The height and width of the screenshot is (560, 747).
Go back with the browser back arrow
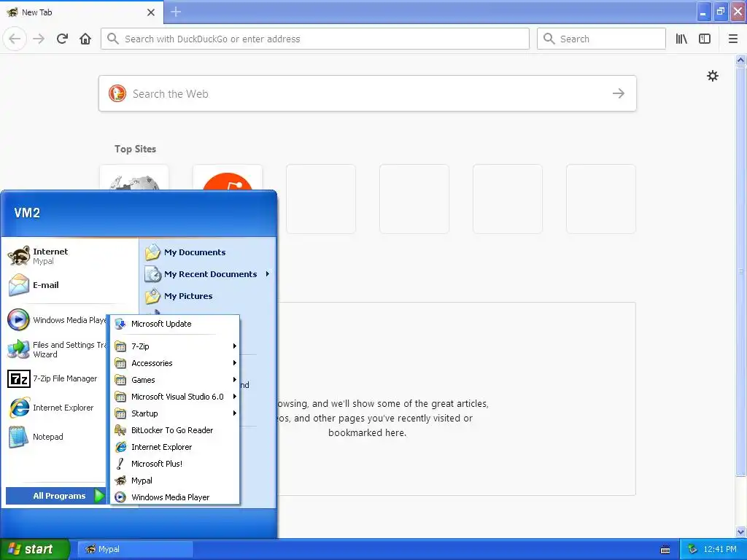(x=15, y=39)
